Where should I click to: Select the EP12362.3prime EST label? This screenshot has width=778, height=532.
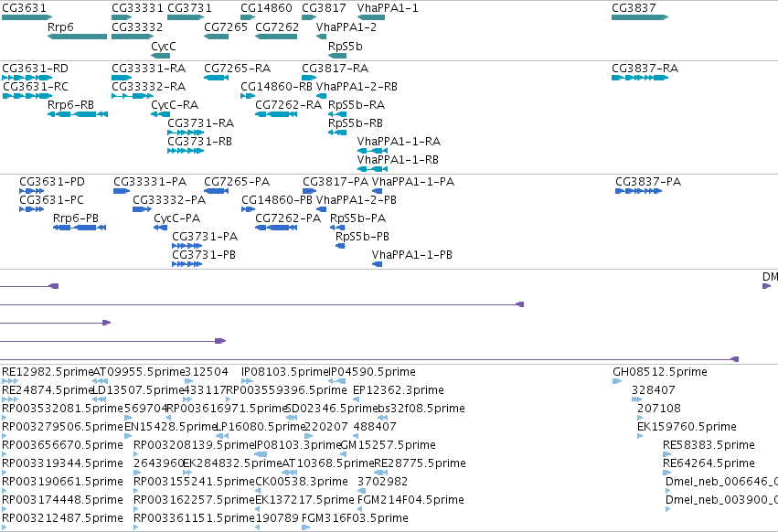tap(399, 390)
